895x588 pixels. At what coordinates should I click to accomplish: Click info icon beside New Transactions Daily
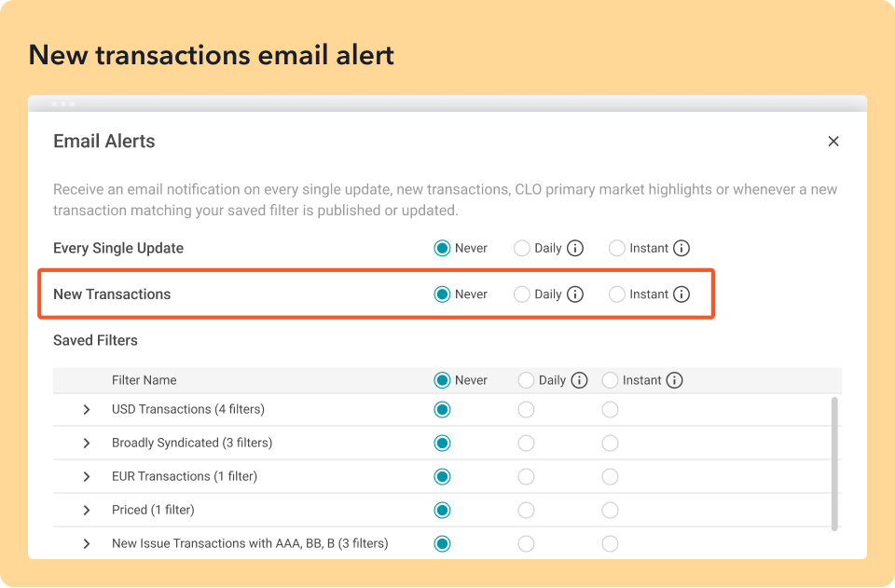click(x=575, y=294)
